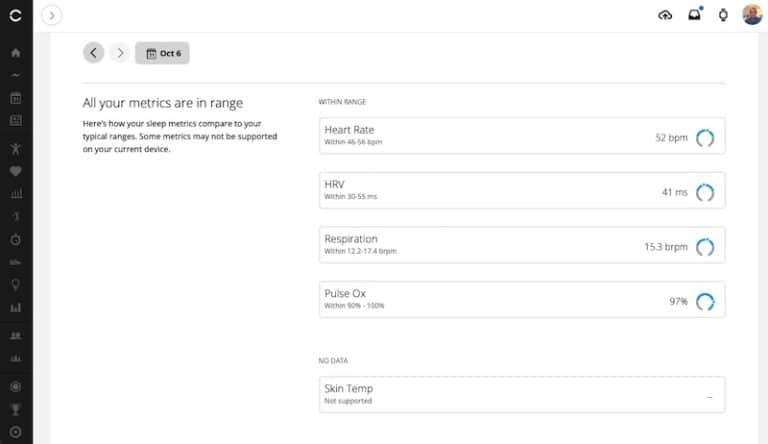Viewport: 768px width, 444px height.
Task: Go to previous day with left arrow
Action: tap(94, 53)
